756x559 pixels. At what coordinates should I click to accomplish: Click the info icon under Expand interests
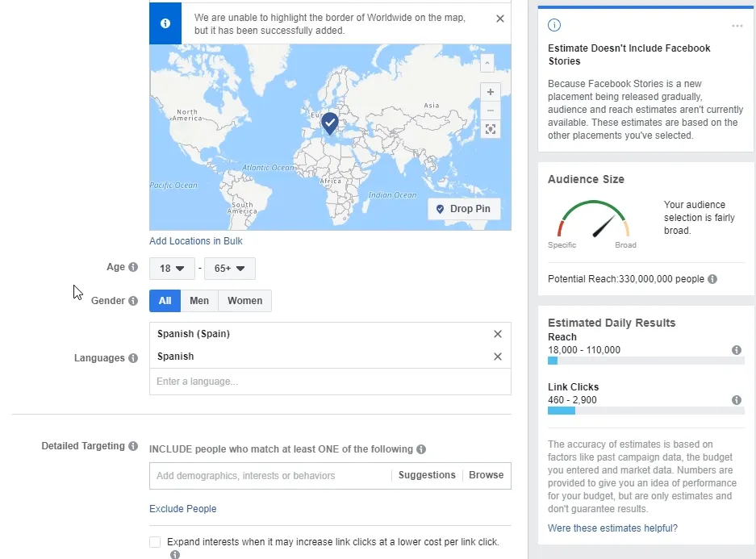[x=175, y=555]
